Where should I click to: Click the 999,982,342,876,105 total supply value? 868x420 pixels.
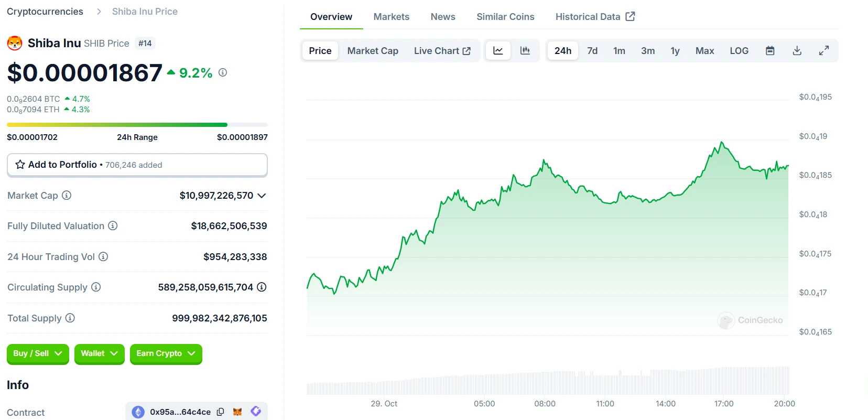coord(220,318)
